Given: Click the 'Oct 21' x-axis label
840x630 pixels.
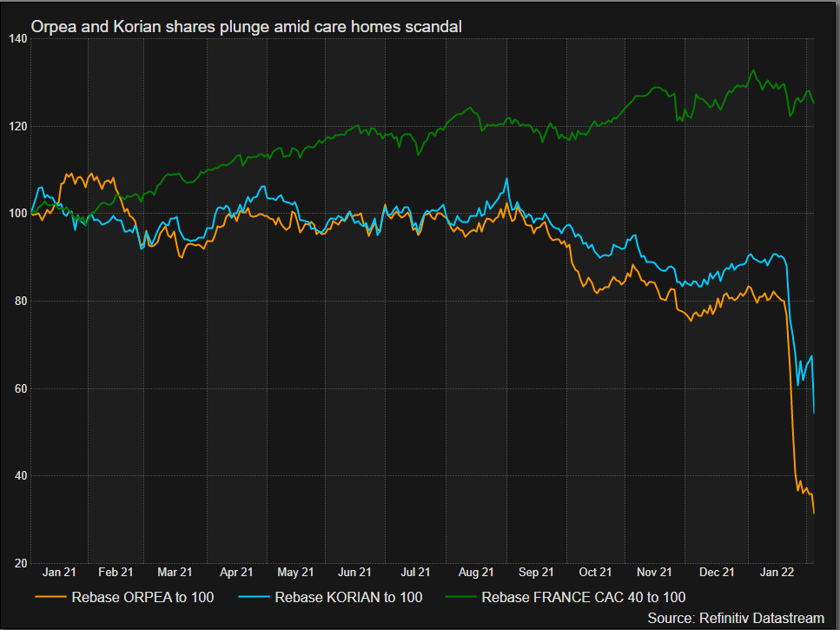Looking at the screenshot, I should click(x=594, y=572).
